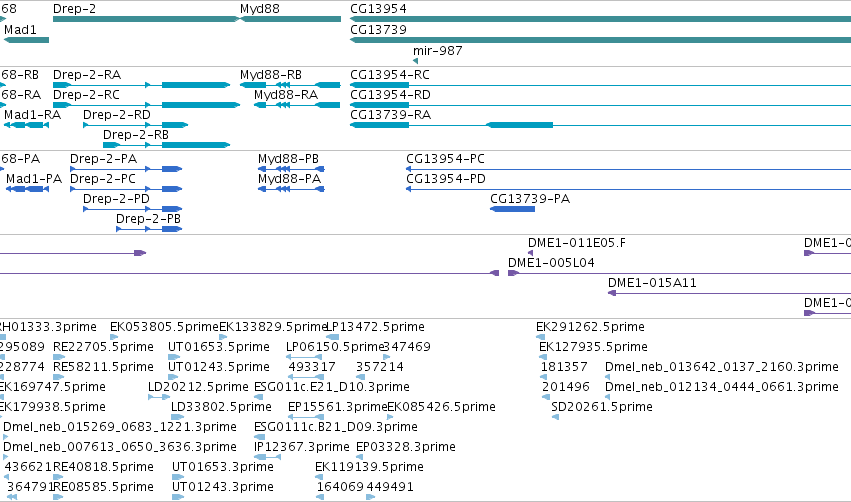Select EST EK053805.5prime

164,327
